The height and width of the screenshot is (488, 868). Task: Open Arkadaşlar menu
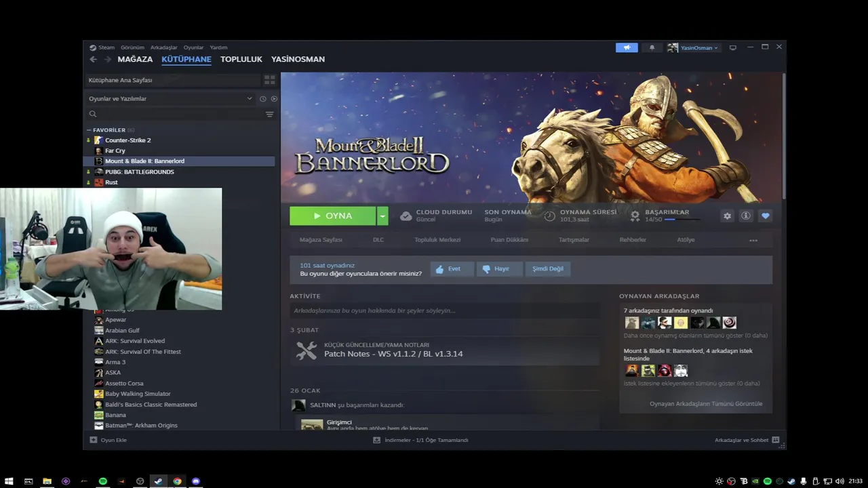[x=163, y=47]
